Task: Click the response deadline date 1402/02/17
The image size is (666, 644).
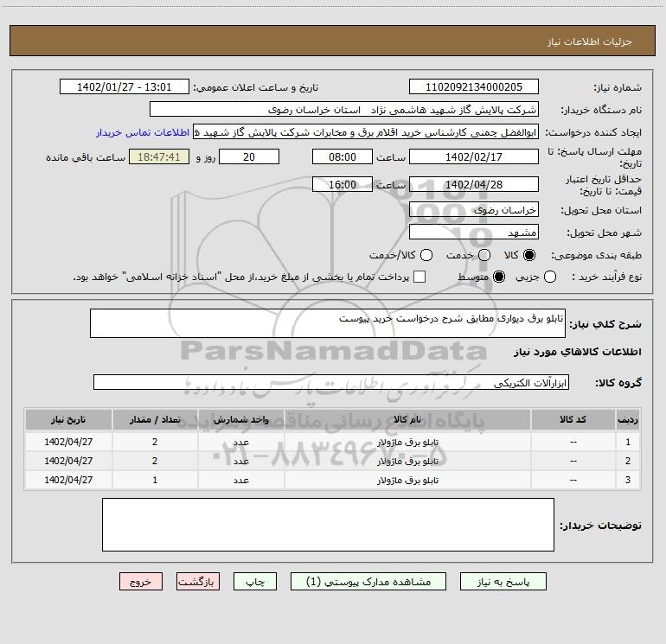Action: coord(474,156)
